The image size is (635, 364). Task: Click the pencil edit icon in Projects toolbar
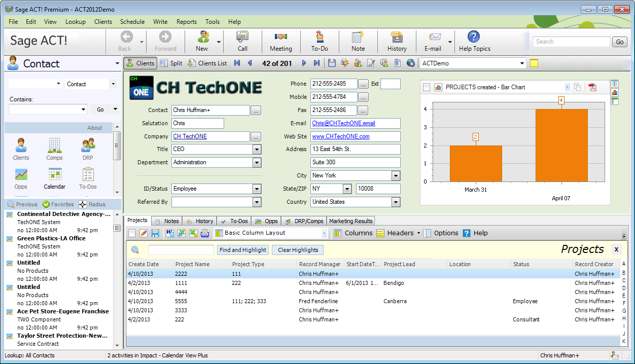click(x=144, y=233)
